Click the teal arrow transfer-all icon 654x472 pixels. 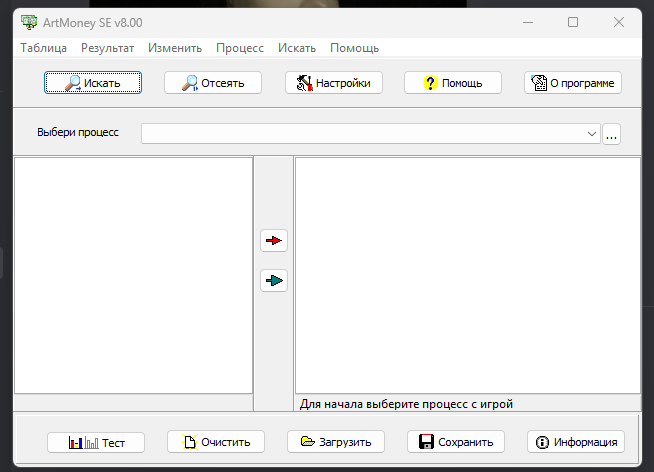pyautogui.click(x=274, y=280)
